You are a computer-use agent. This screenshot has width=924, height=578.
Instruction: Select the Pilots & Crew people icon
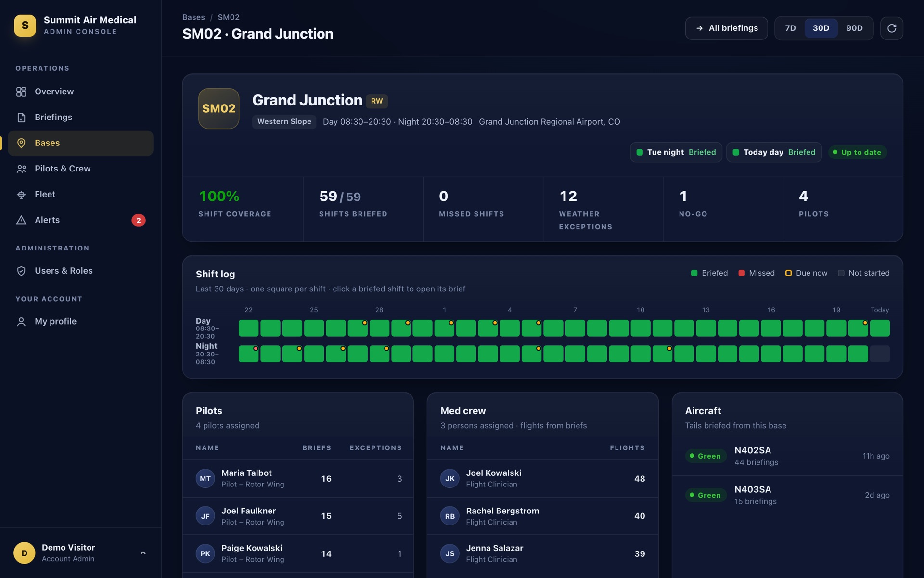pos(21,169)
